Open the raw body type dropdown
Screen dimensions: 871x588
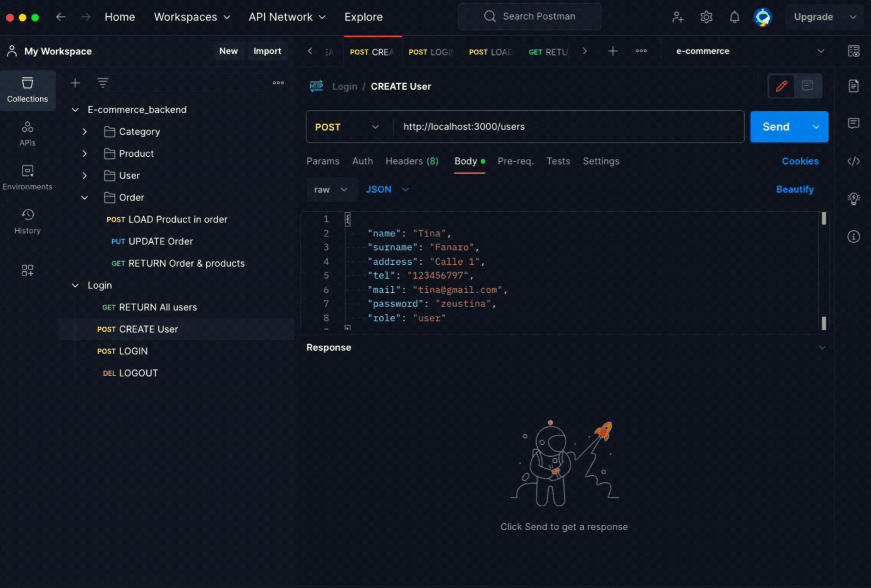click(332, 189)
